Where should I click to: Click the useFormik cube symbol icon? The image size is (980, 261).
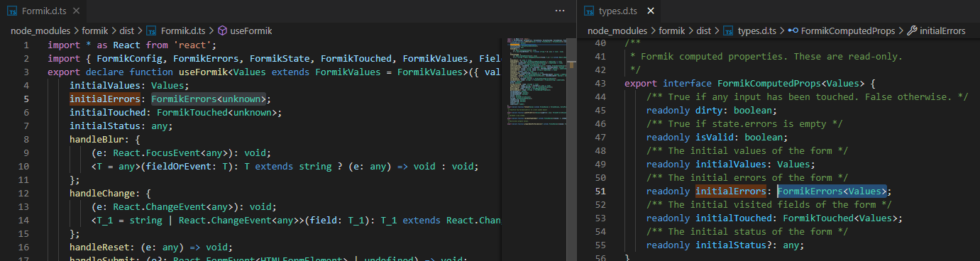[222, 31]
